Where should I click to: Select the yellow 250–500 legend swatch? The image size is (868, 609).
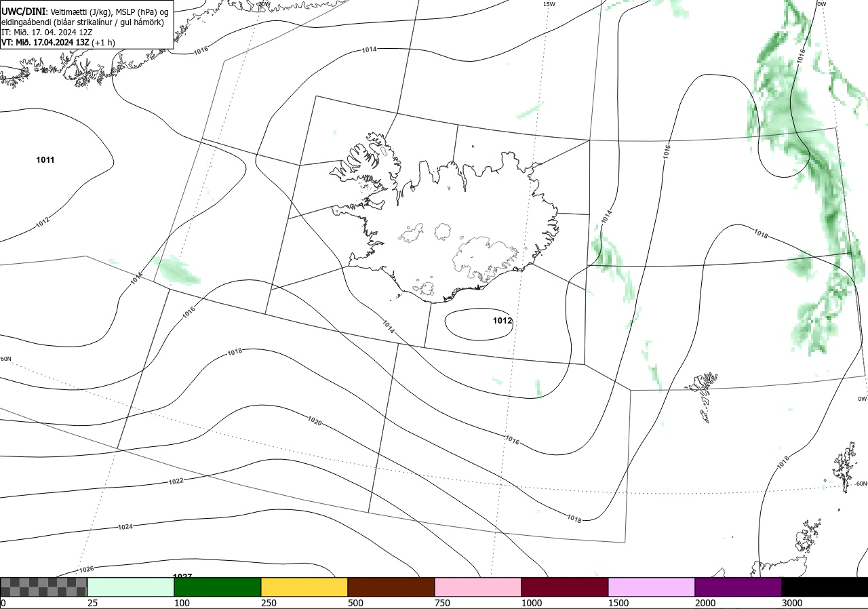(304, 587)
